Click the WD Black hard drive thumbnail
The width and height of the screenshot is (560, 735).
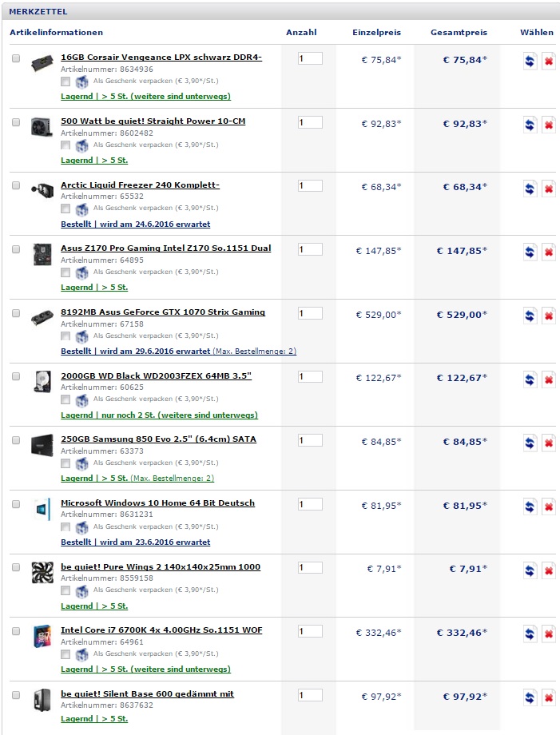(42, 381)
